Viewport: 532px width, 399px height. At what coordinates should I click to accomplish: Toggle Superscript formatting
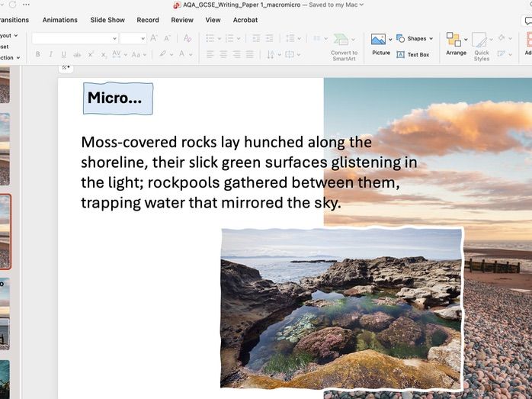(x=91, y=54)
